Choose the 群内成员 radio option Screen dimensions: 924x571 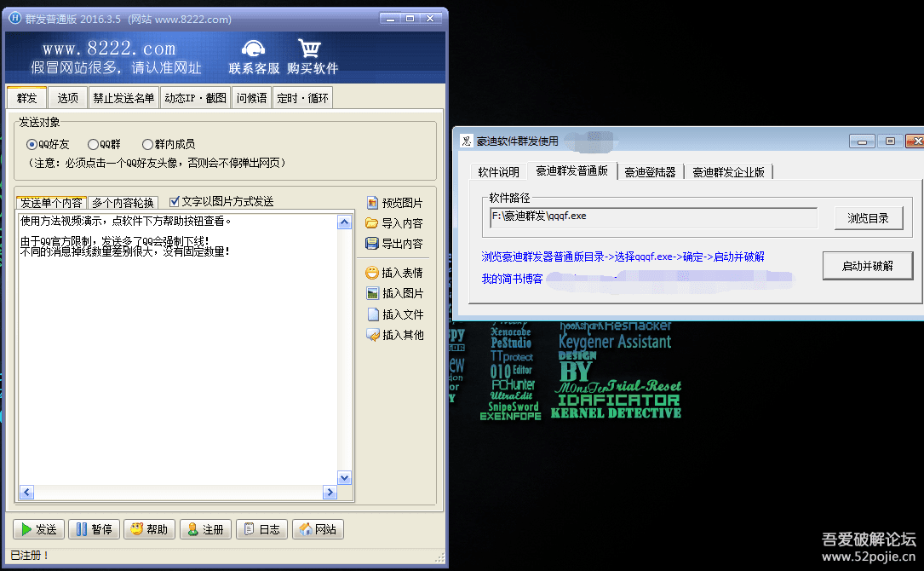(x=148, y=145)
